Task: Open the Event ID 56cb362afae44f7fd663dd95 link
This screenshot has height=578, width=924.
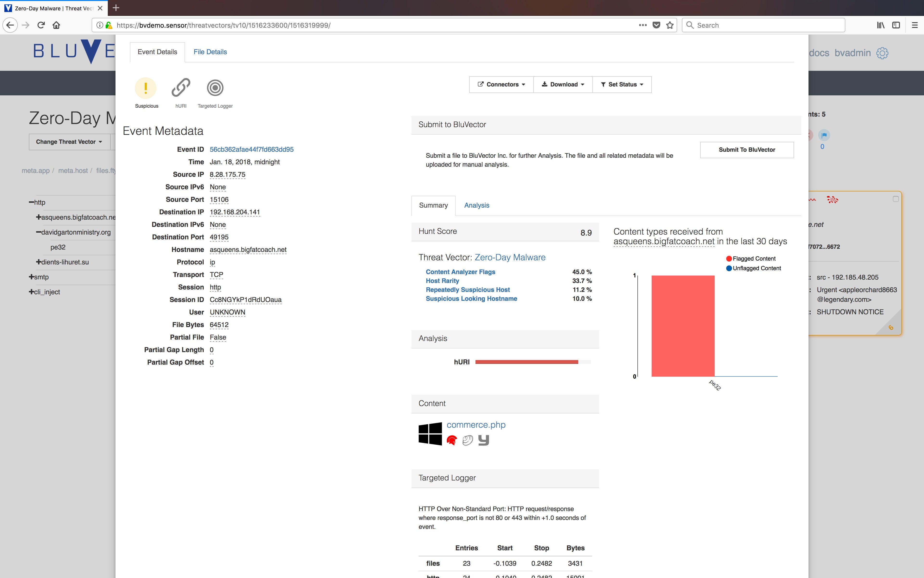Action: [252, 150]
